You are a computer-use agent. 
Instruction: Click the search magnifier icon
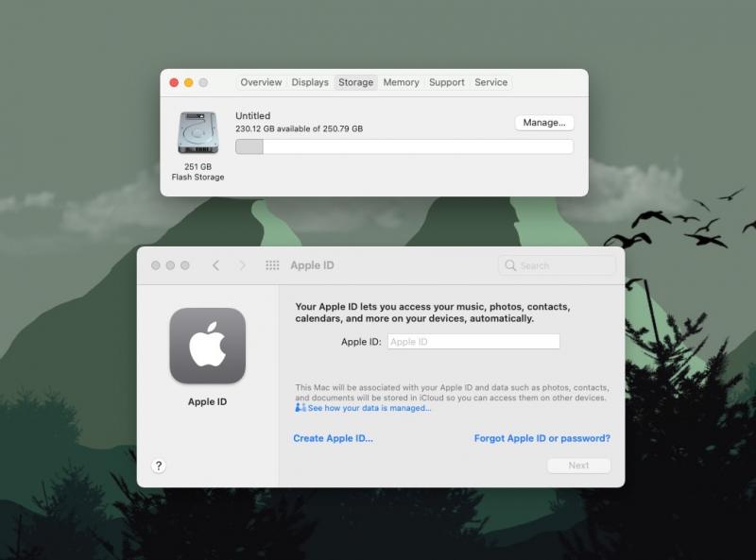pos(510,265)
